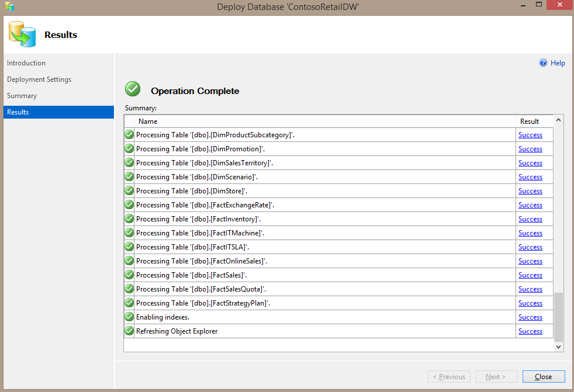
Task: Click status icon for Refreshing Object Explorer row
Action: coord(129,331)
